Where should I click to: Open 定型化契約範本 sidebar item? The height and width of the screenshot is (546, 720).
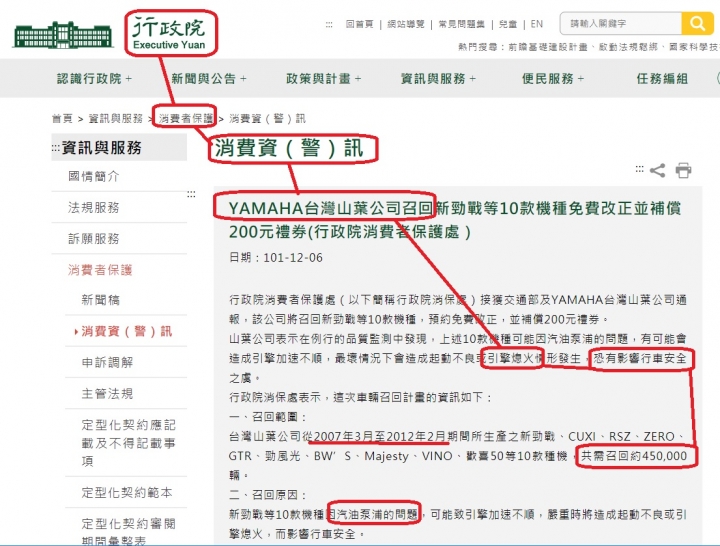tap(126, 492)
